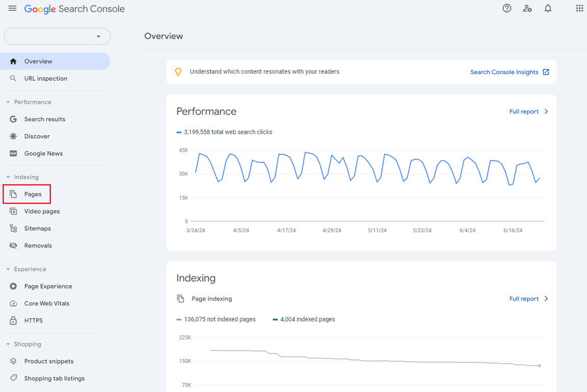Collapse the Indexing sidebar section

click(x=8, y=177)
